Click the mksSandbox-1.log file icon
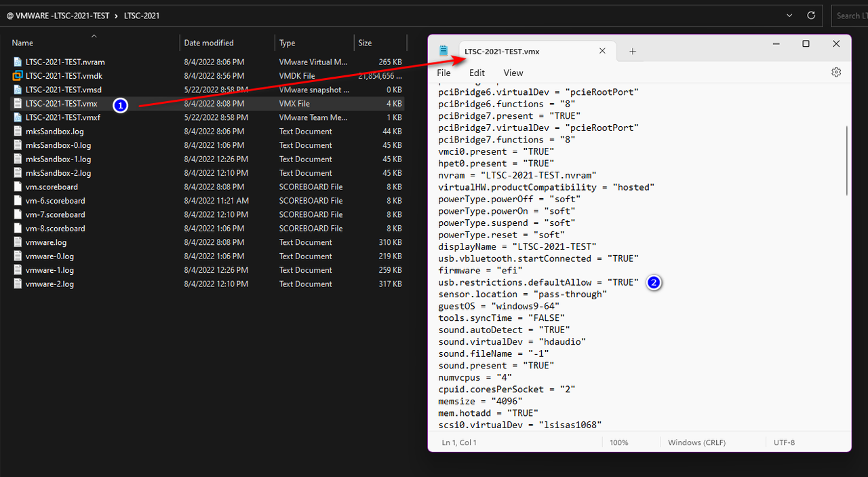 (x=18, y=159)
